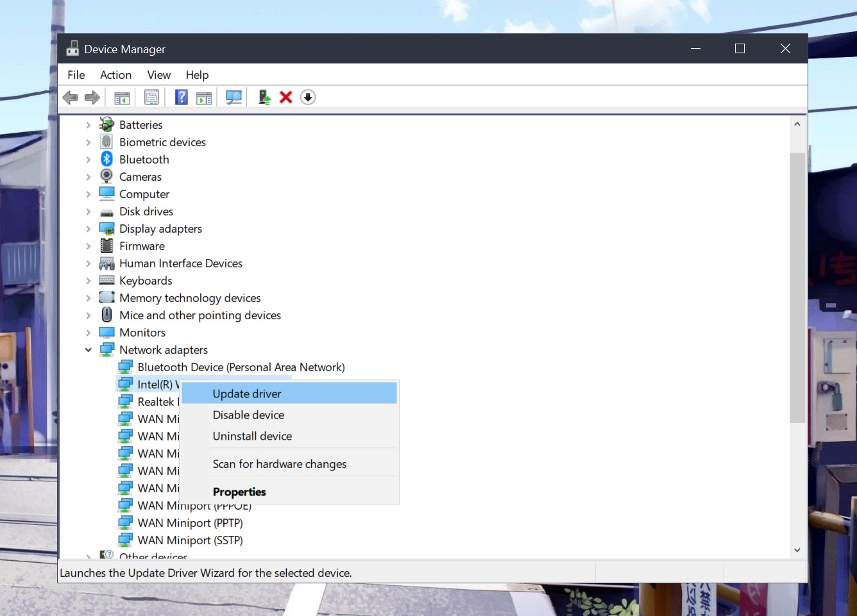This screenshot has height=616, width=857.
Task: Click the red X Uninstall device icon
Action: (x=286, y=97)
